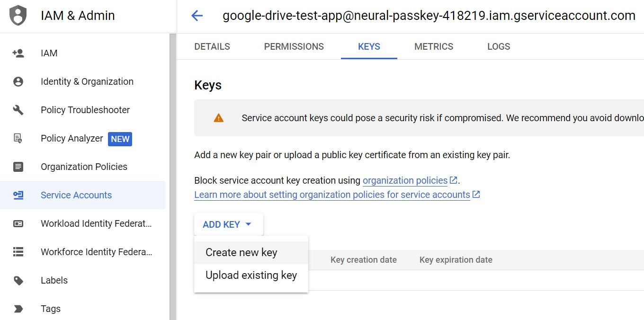Open Policy Troubleshooter via its wrench icon
Screen dimensions: 644x320
tap(18, 110)
